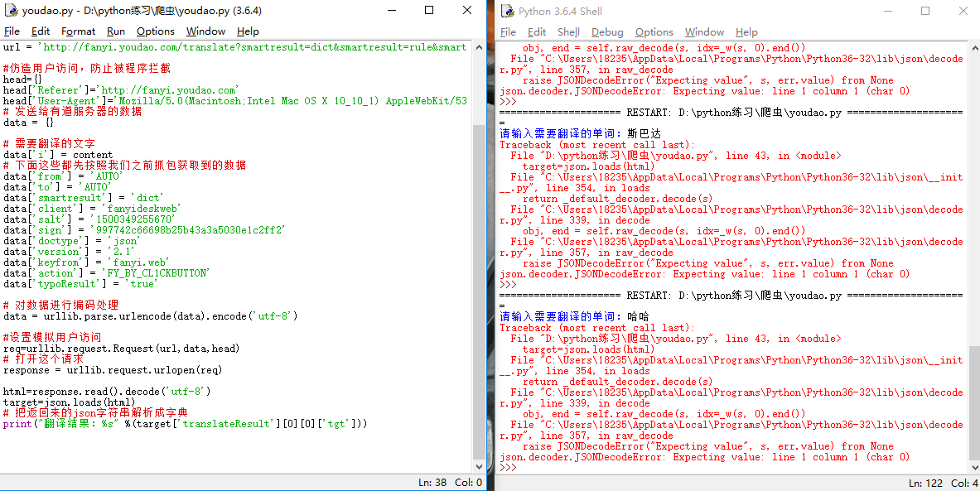Image resolution: width=980 pixels, height=491 pixels.
Task: Open the editor's Options menu
Action: click(x=156, y=31)
